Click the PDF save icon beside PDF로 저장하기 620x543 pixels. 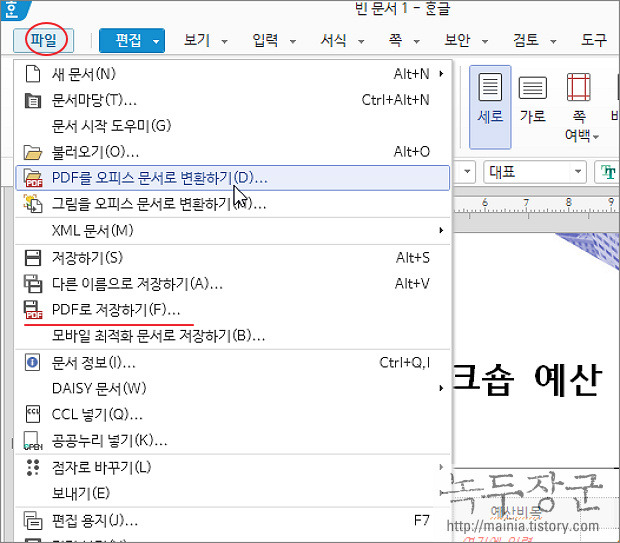click(33, 310)
